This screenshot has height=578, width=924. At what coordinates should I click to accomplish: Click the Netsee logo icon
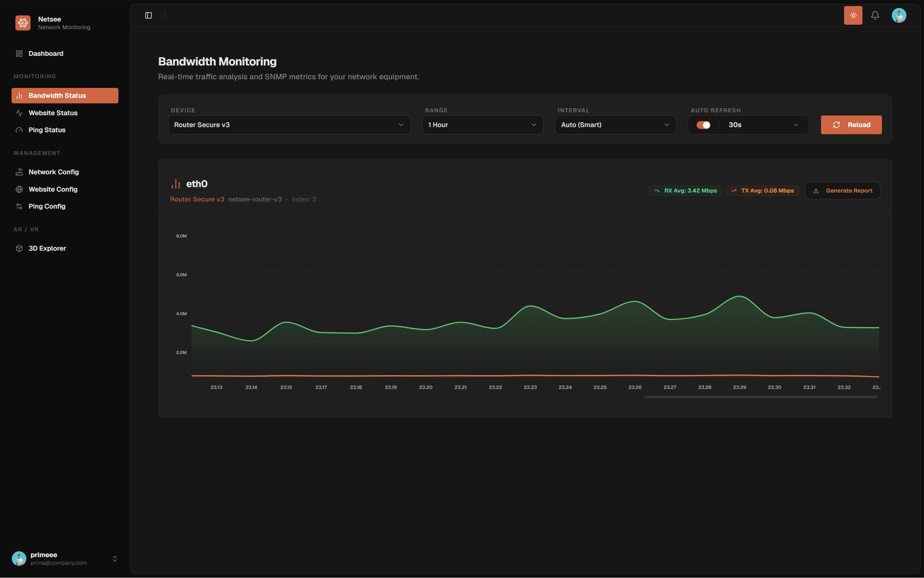coord(23,23)
